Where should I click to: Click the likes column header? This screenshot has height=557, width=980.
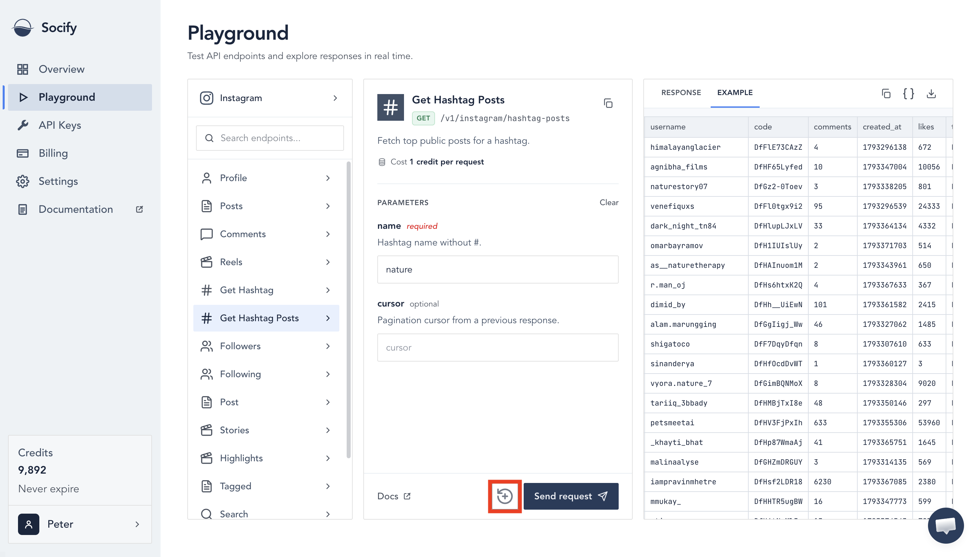tap(929, 127)
